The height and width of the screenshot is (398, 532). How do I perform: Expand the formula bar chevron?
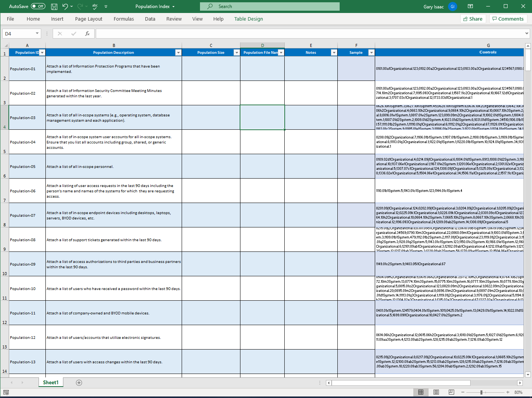[527, 34]
